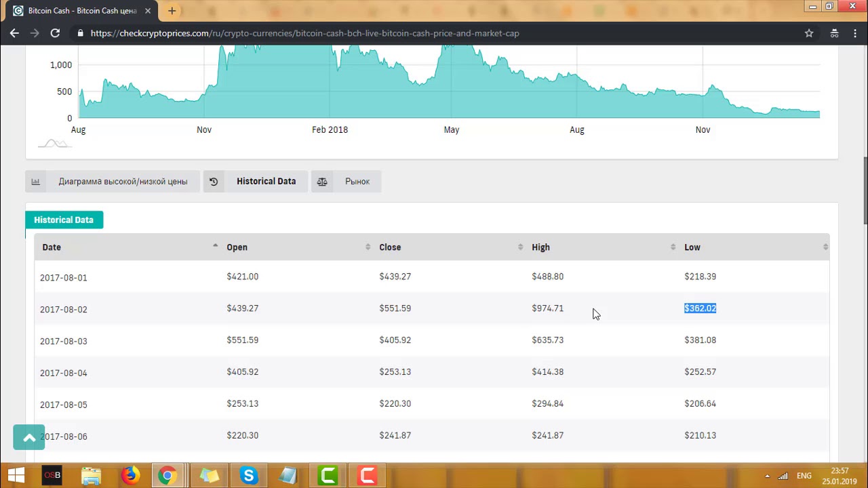Viewport: 868px width, 488px height.
Task: Open the notepad app in taskbar
Action: [288, 476]
